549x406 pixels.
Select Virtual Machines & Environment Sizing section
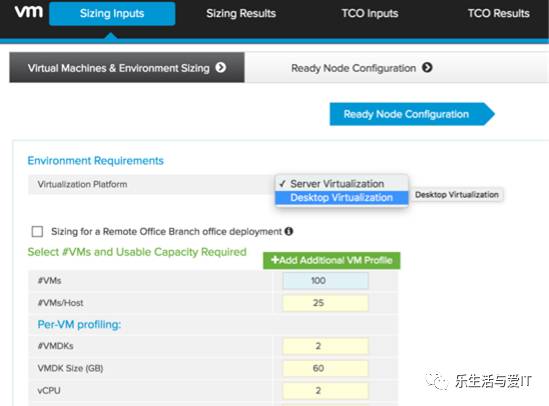pyautogui.click(x=127, y=68)
